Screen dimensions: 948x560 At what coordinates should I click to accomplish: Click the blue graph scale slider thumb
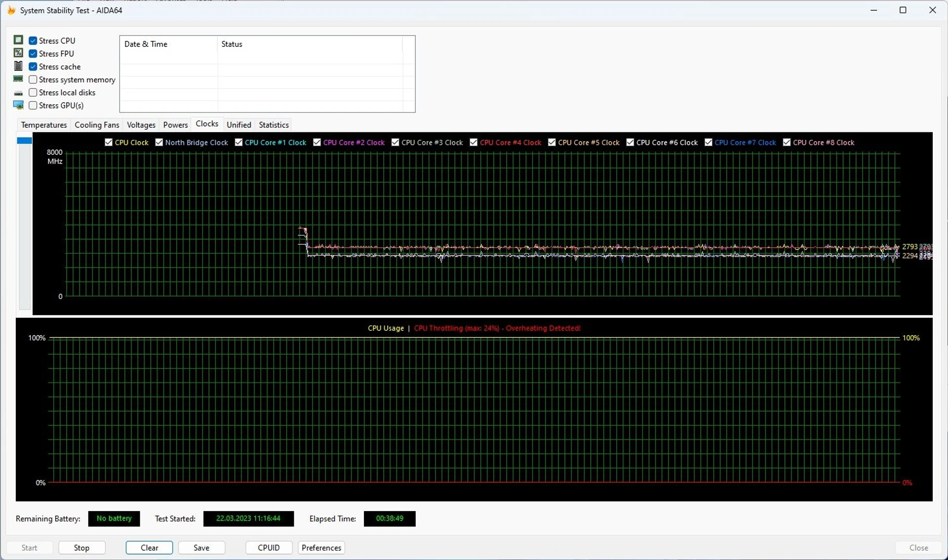(x=24, y=141)
